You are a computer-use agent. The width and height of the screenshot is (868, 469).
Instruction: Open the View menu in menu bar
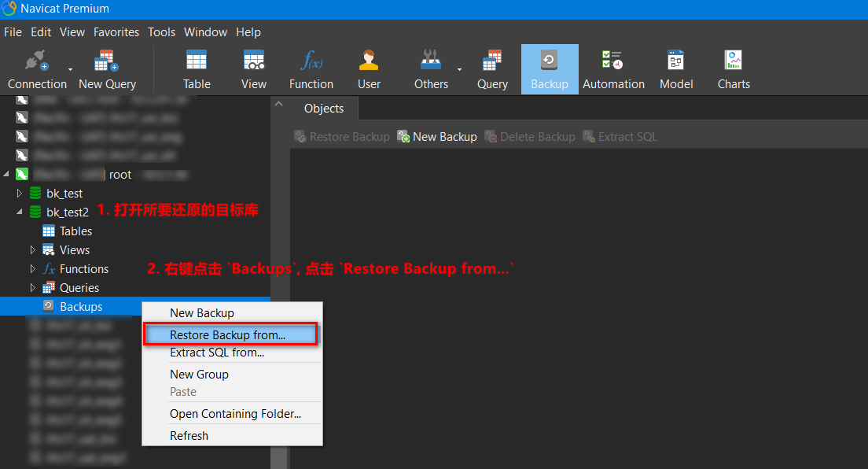pos(72,32)
